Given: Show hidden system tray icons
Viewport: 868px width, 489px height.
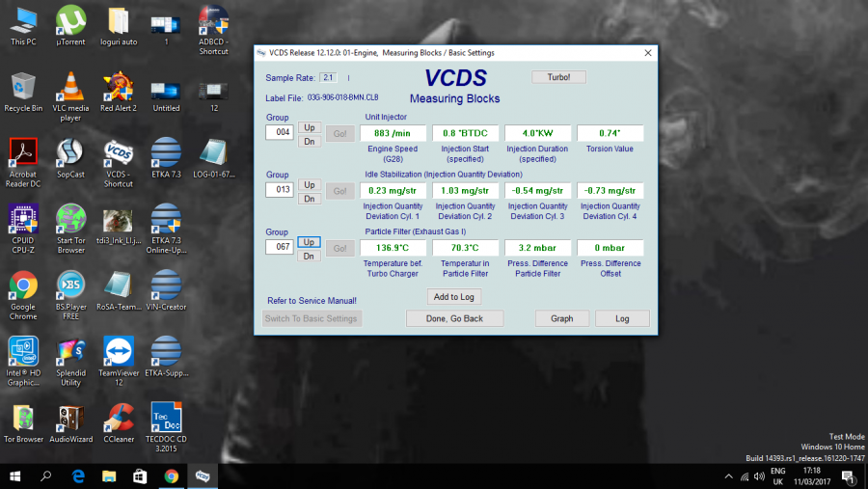Looking at the screenshot, I should coord(728,476).
